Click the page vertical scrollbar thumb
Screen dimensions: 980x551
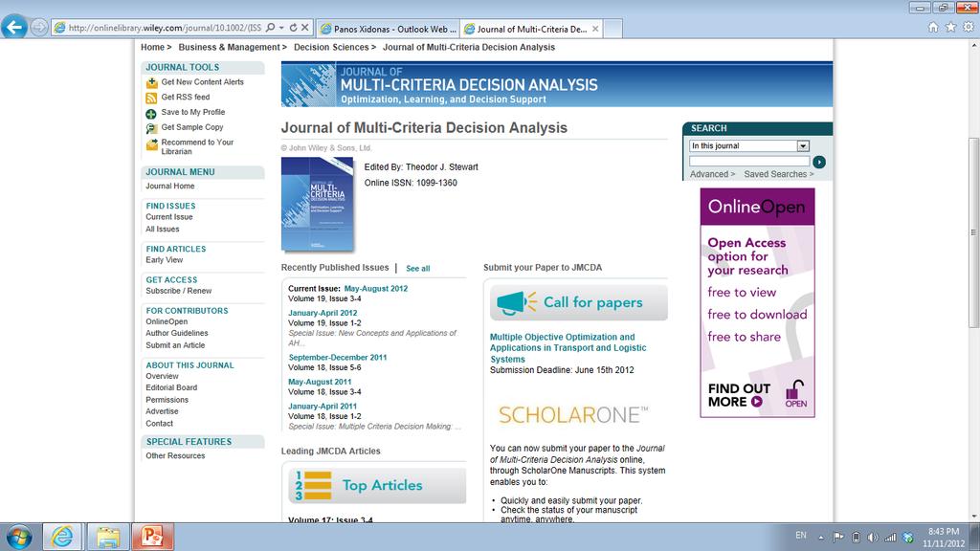[x=973, y=232]
